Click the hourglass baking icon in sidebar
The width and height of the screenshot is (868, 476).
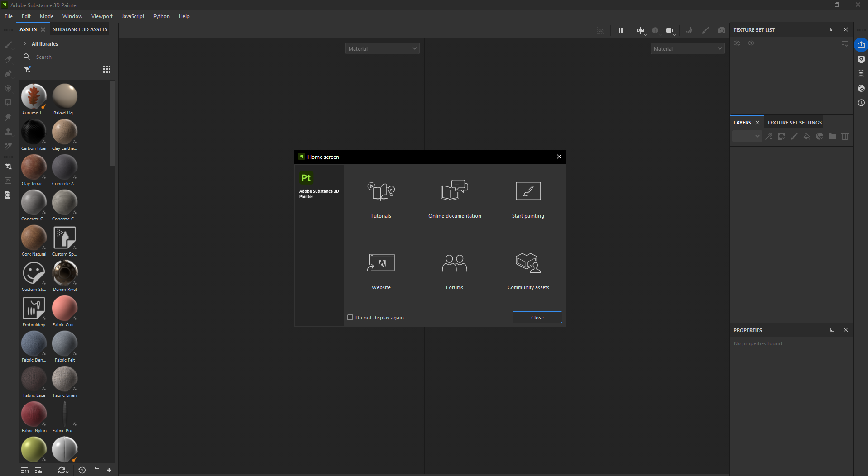(x=8, y=181)
